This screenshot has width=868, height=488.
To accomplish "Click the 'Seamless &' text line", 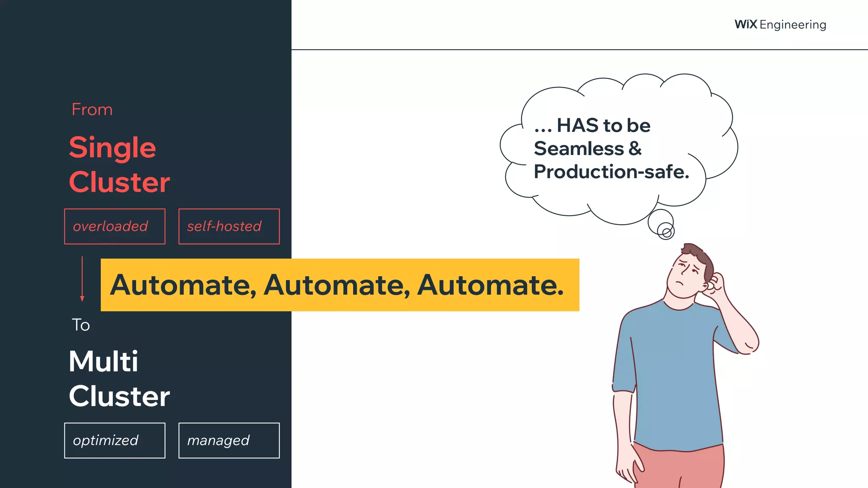I will (x=588, y=149).
